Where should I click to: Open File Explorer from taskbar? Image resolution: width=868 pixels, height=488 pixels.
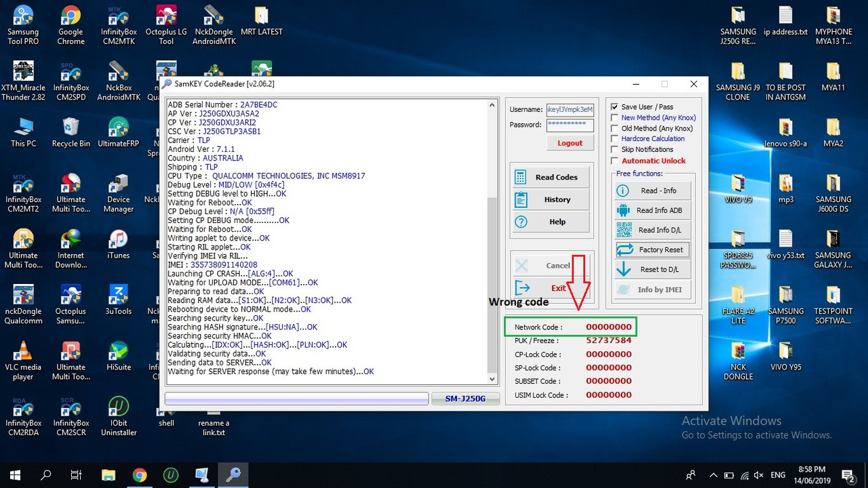coord(108,474)
